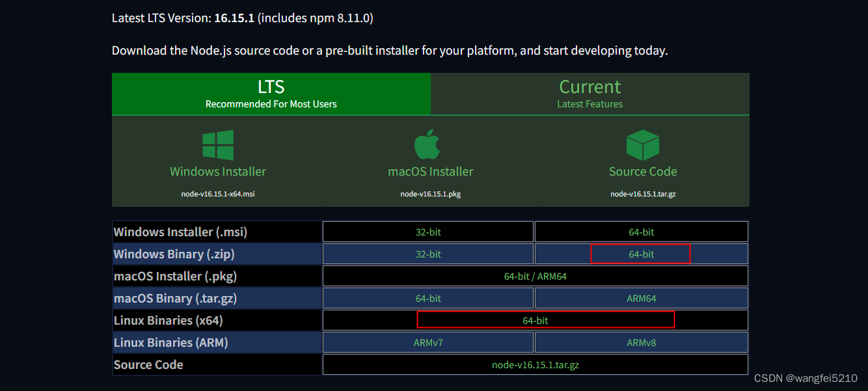
Task: Click the 'Source Code' table row label
Action: 148,365
